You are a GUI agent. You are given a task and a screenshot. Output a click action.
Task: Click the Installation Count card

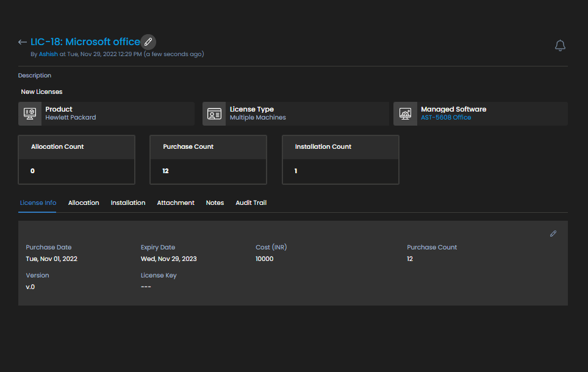coord(340,160)
